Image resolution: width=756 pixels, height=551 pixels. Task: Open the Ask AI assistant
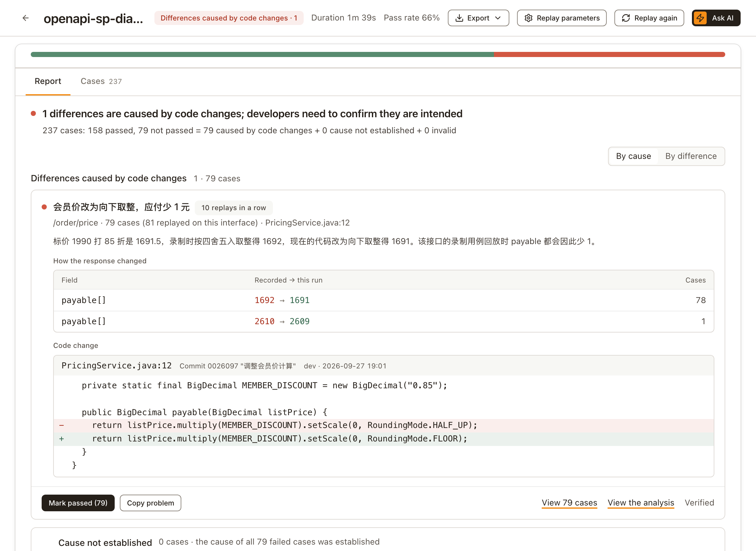click(x=716, y=18)
